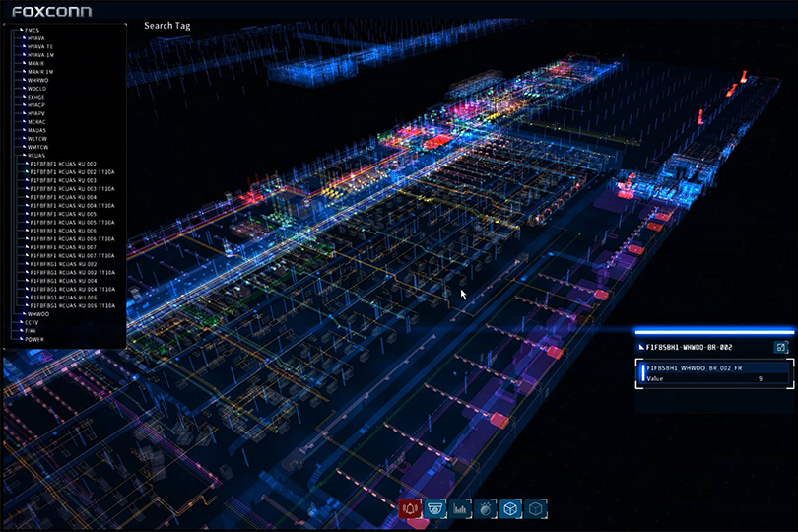Select the dimmed solid cube icon
Image resolution: width=798 pixels, height=532 pixels.
click(534, 508)
